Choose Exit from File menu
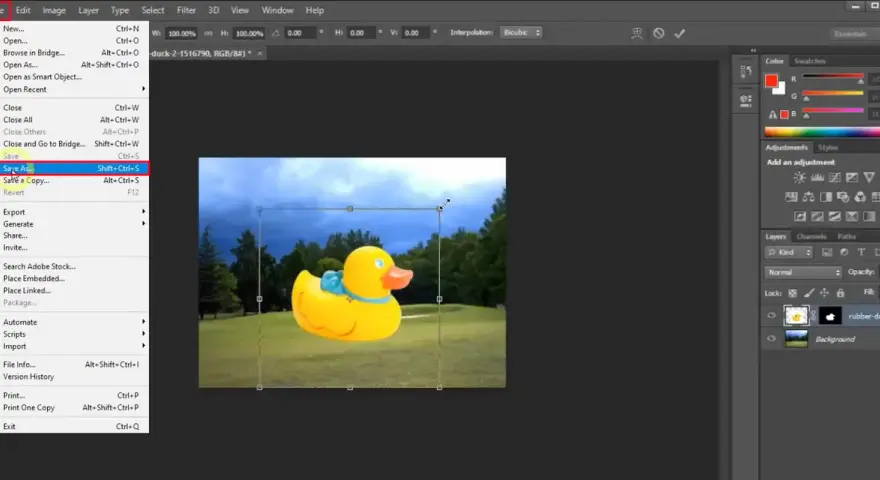The width and height of the screenshot is (880, 480). (74, 427)
